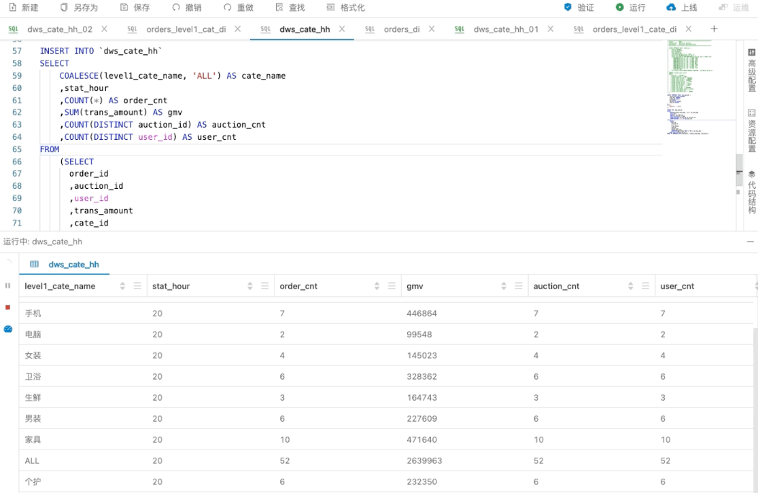The image size is (758, 493).
Task: Click the 上线 (Publish) cloud button
Action: pos(682,7)
